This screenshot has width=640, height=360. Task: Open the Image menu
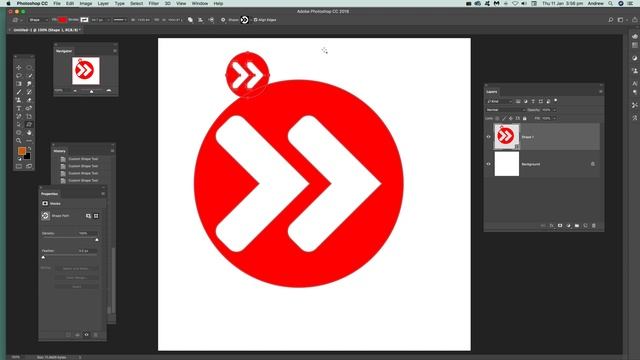point(86,3)
